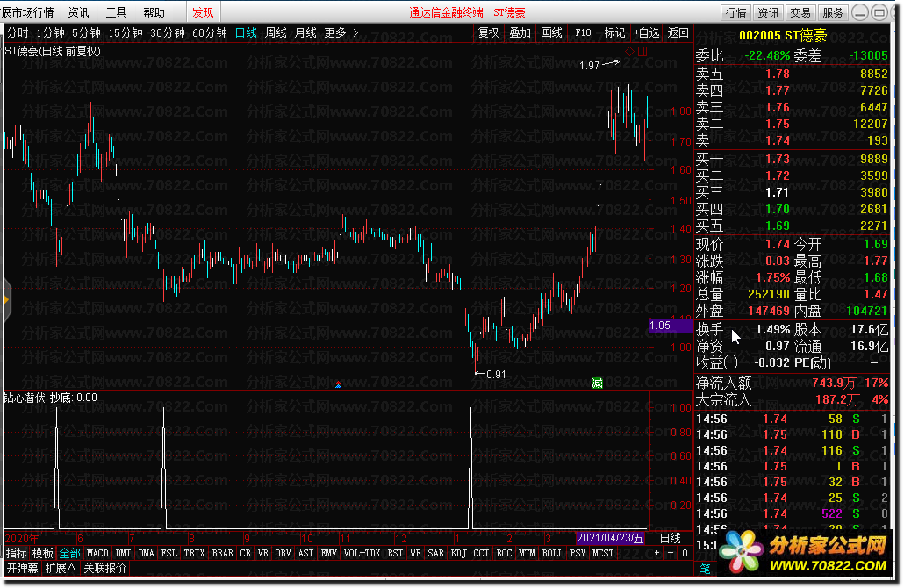The height and width of the screenshot is (588, 904).
Task: Click the green 减 marker on chart
Action: point(598,383)
